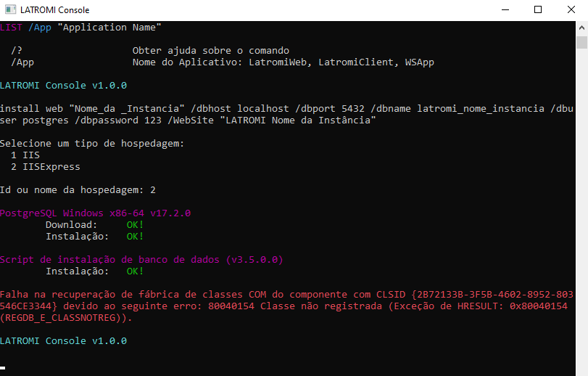Click 'Id ou nome da hospedagem: 2' line

(x=78, y=190)
